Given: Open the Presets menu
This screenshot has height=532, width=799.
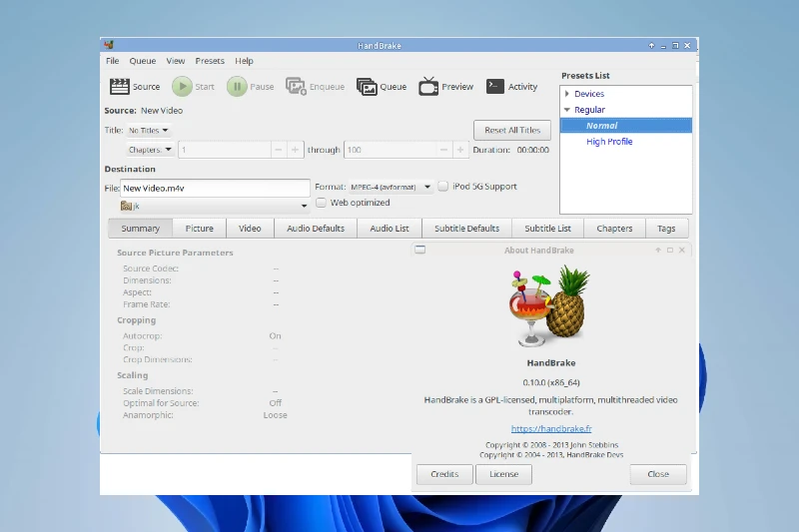Looking at the screenshot, I should (210, 61).
